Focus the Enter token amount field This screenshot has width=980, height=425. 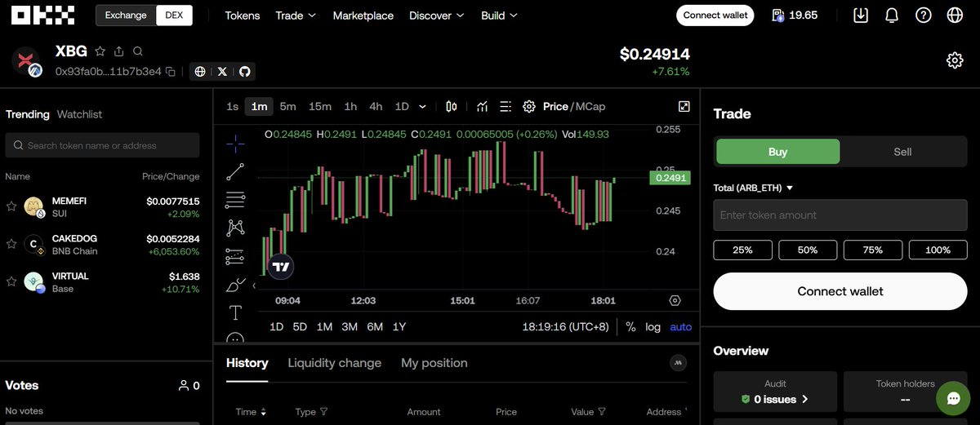pos(840,215)
